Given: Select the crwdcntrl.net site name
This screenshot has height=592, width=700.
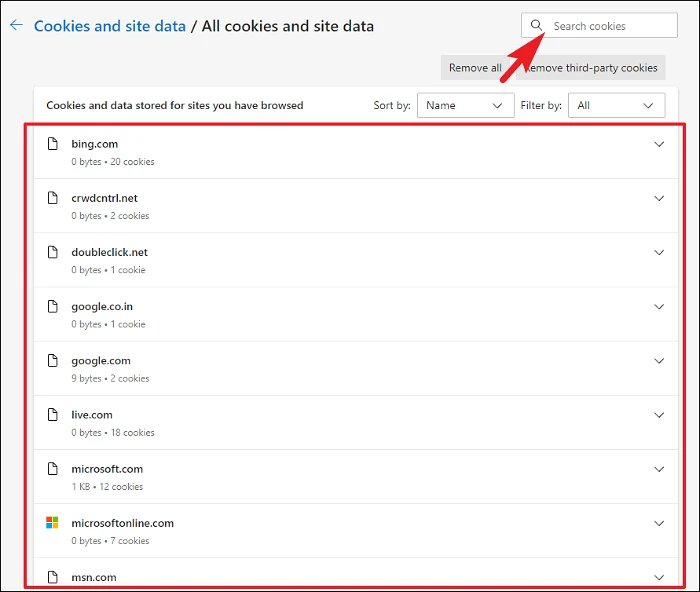Looking at the screenshot, I should coord(104,198).
